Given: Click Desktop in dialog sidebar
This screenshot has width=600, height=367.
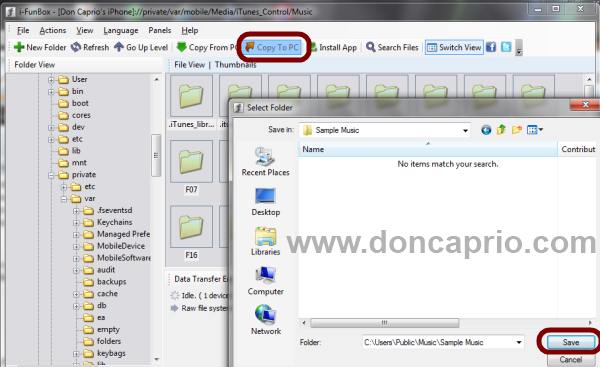Looking at the screenshot, I should 265,202.
